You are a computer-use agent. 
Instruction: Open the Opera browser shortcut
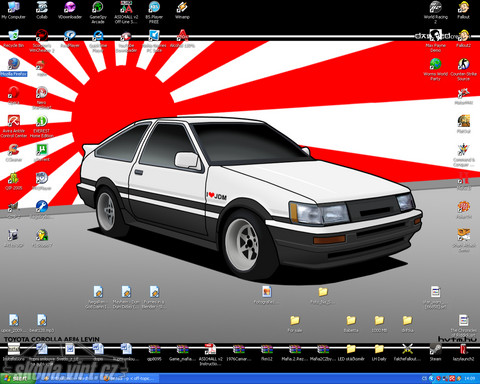pyautogui.click(x=14, y=95)
